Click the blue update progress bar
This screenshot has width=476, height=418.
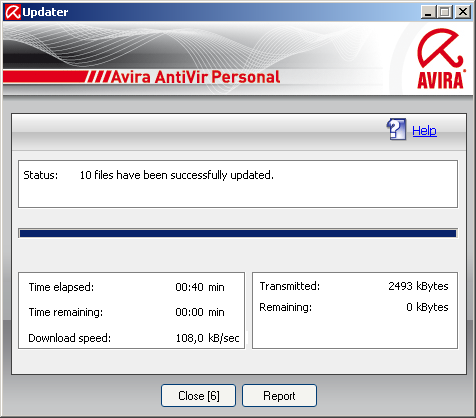pyautogui.click(x=238, y=233)
